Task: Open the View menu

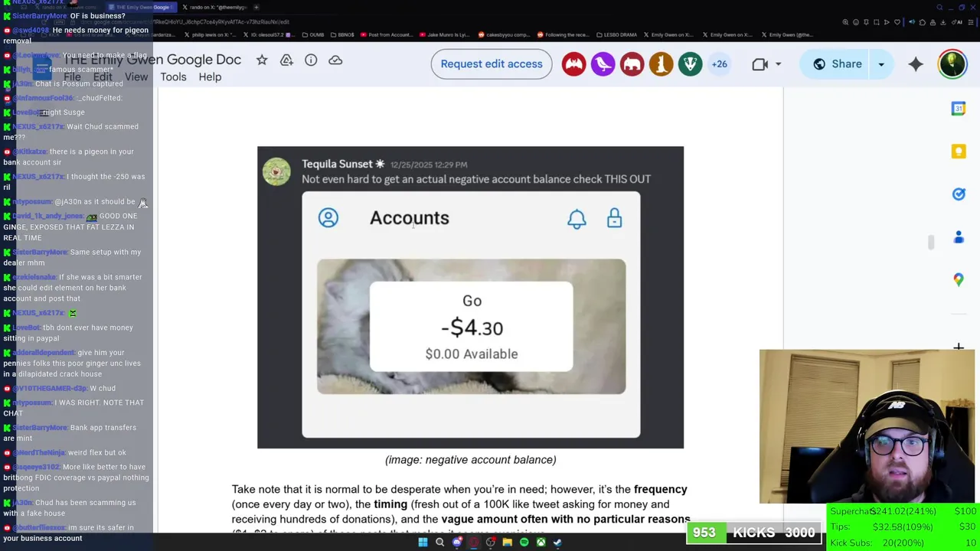Action: [x=136, y=77]
